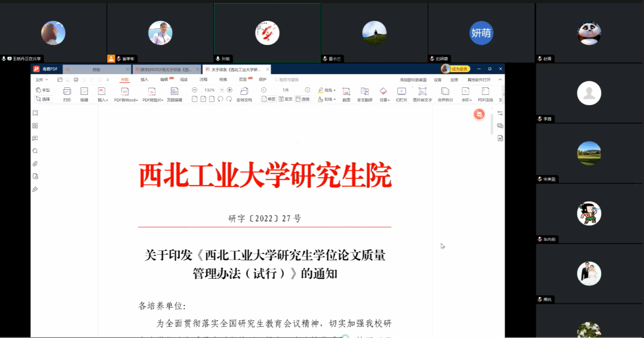
Task: Click the 图片转文字 OCR icon
Action: coord(422,94)
